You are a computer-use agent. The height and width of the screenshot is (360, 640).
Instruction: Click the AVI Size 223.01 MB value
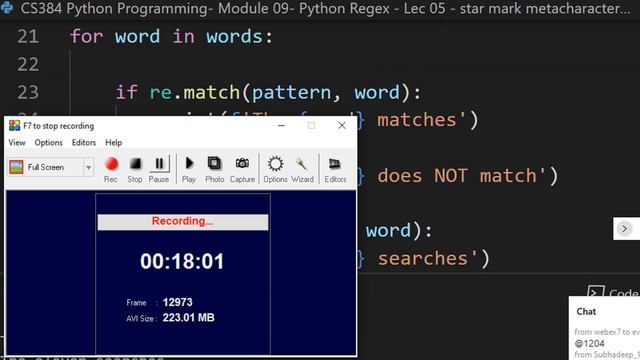click(x=188, y=318)
